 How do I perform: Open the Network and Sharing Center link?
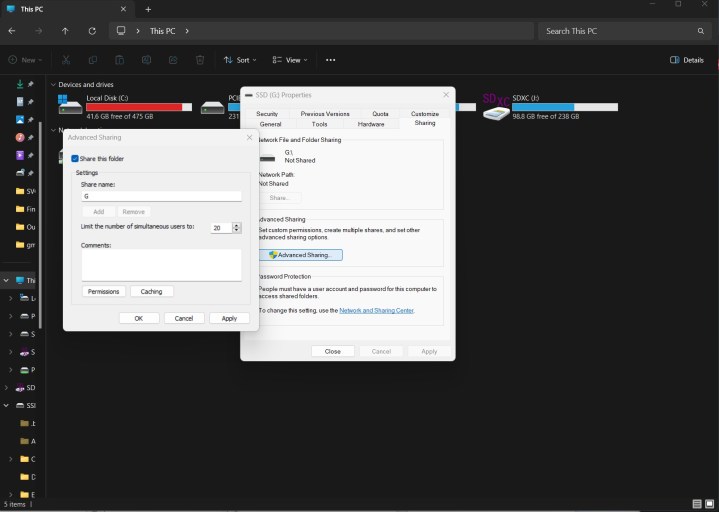(375, 311)
